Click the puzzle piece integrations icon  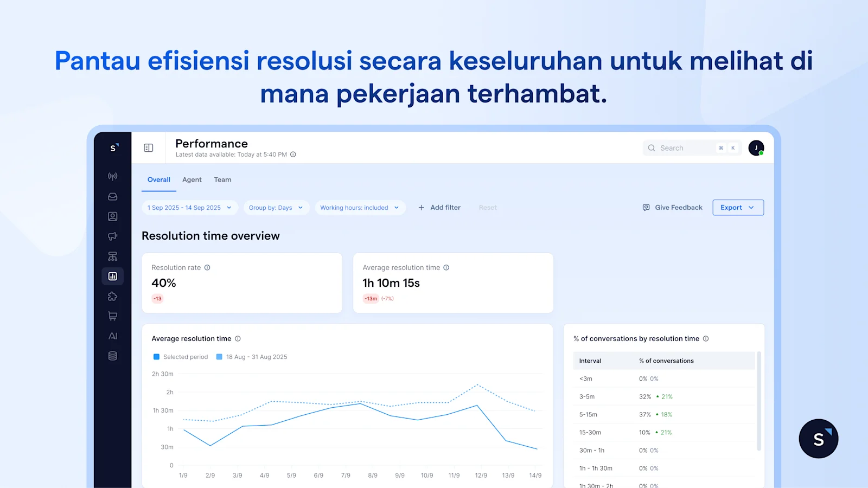112,296
